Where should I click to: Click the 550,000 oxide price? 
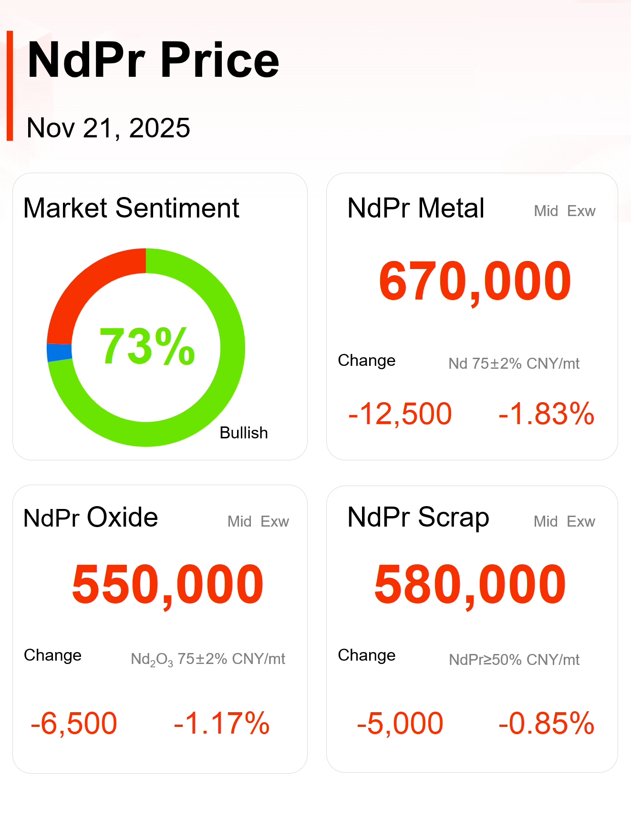click(167, 584)
